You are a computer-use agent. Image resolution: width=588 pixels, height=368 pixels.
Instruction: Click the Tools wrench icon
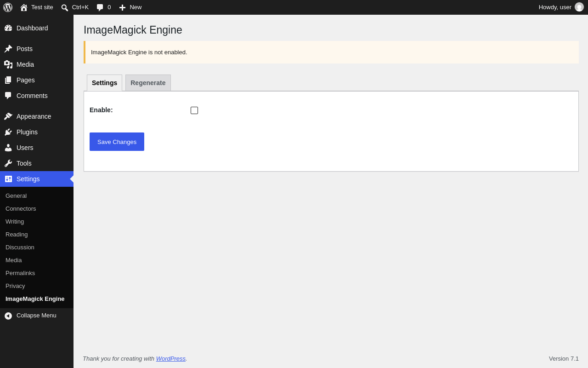pyautogui.click(x=8, y=163)
